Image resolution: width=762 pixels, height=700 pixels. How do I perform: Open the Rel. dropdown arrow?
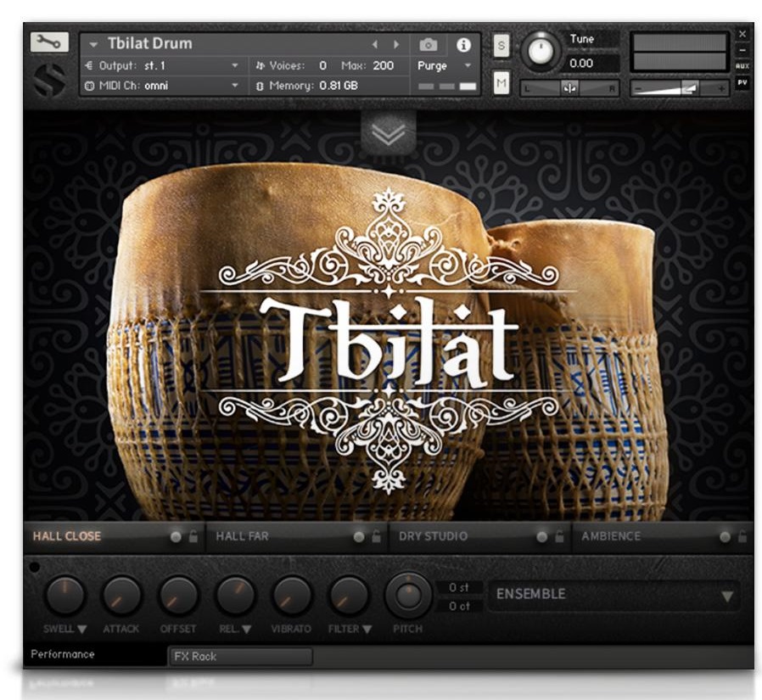(x=246, y=630)
